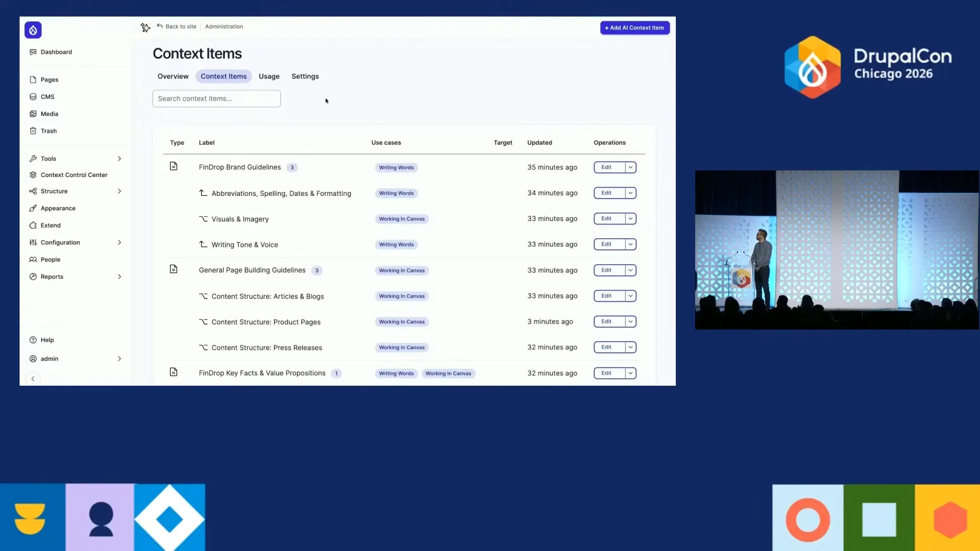Open the Media library icon in sidebar
The image size is (980, 551).
click(x=33, y=114)
